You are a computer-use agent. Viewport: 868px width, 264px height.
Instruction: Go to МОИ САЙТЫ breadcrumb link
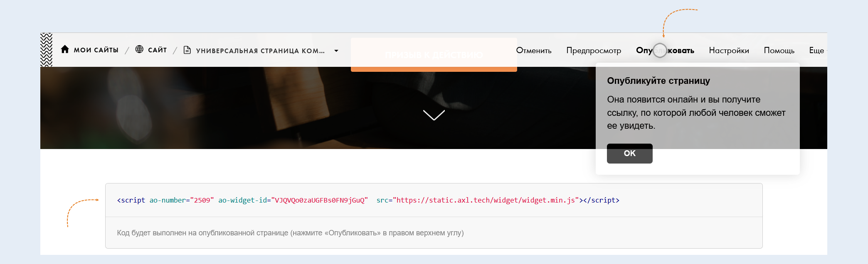coord(96,50)
